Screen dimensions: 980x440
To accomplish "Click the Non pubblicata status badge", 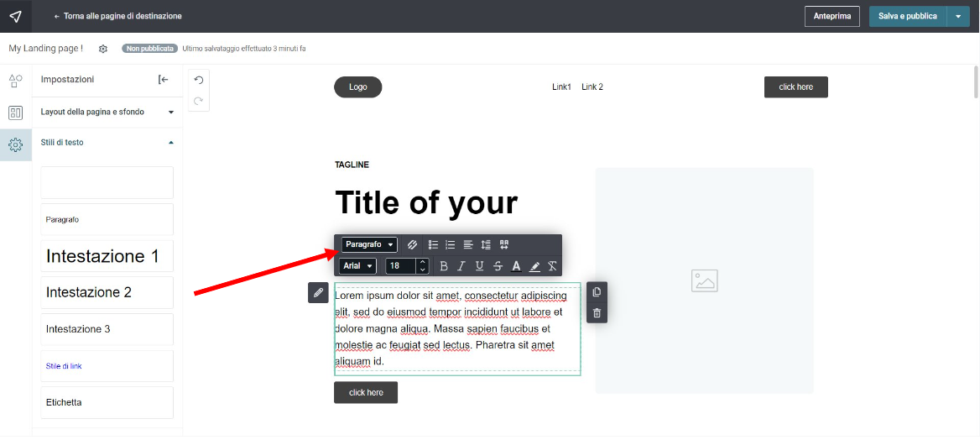I will (150, 48).
